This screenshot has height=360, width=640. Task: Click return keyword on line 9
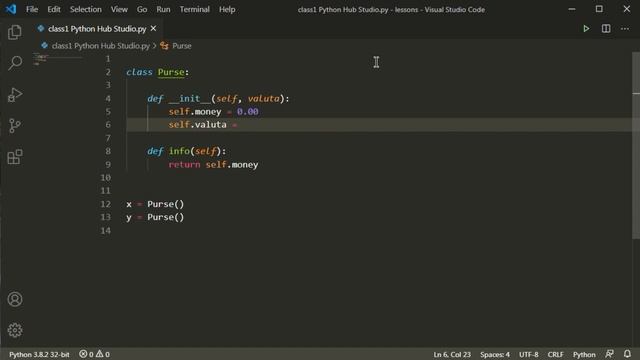(x=184, y=164)
